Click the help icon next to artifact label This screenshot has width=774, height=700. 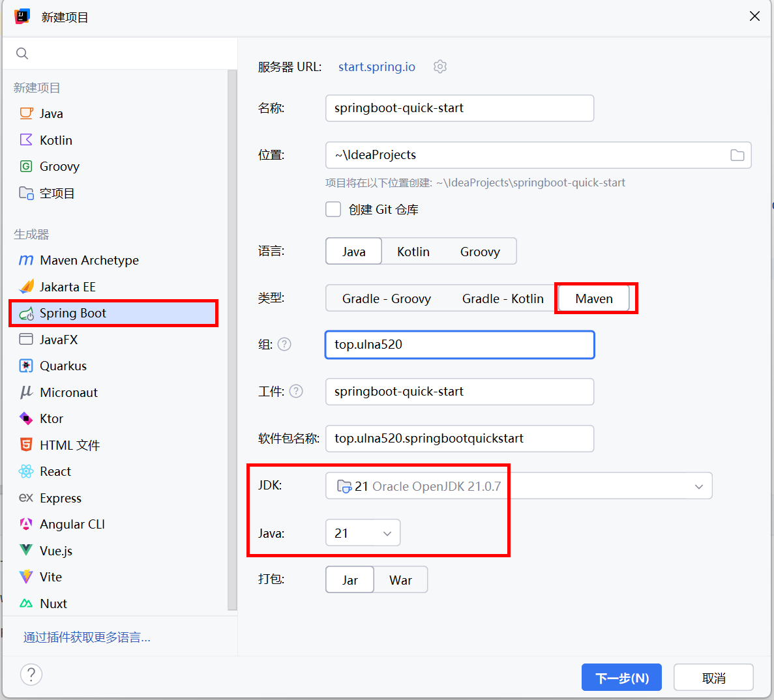pyautogui.click(x=296, y=391)
